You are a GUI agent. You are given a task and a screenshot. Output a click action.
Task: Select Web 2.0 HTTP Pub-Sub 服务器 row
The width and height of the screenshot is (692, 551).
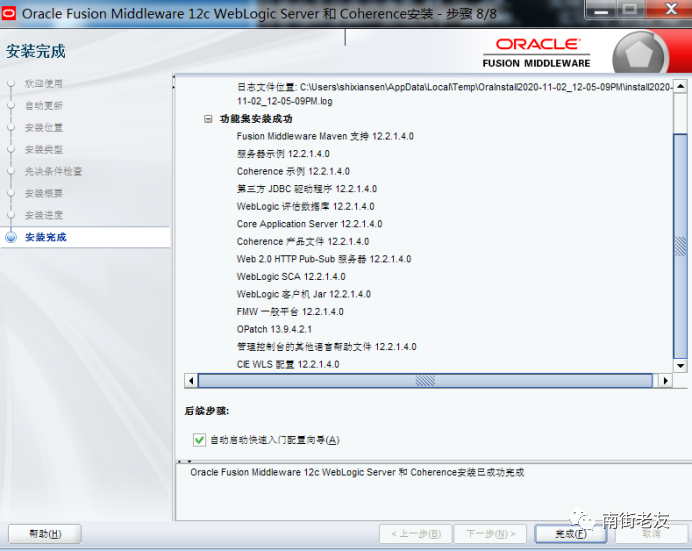324,259
